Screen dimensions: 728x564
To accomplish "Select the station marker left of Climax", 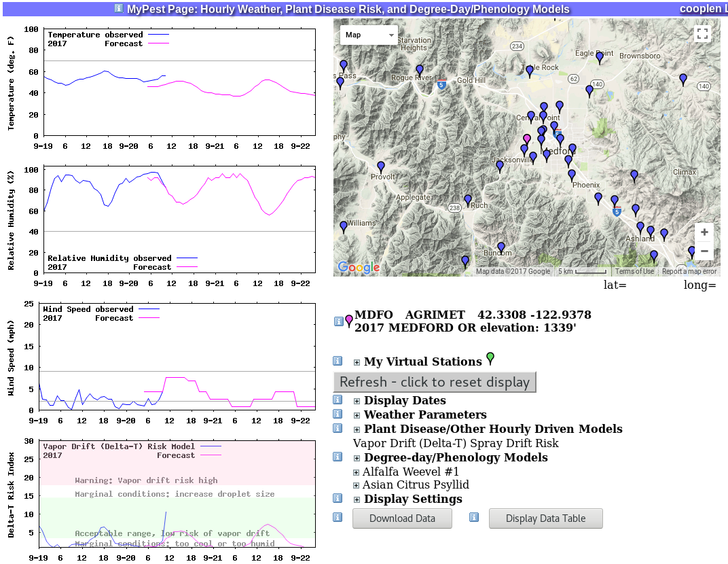I will (634, 176).
